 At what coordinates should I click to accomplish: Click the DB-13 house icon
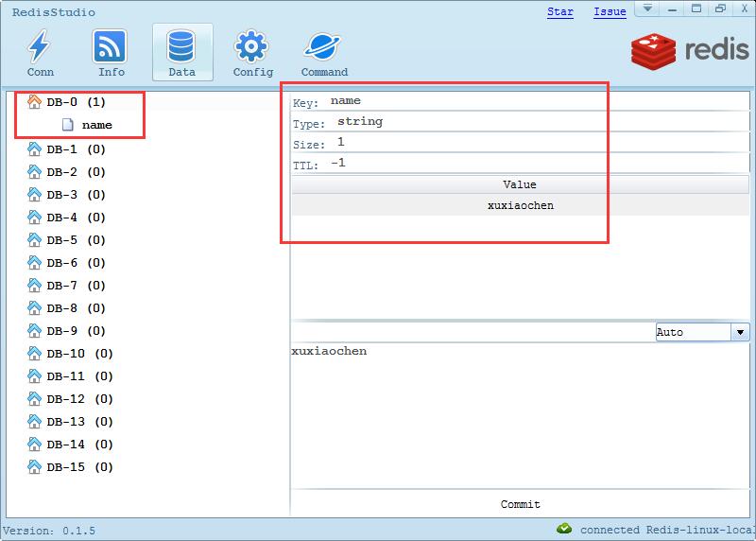tap(34, 421)
